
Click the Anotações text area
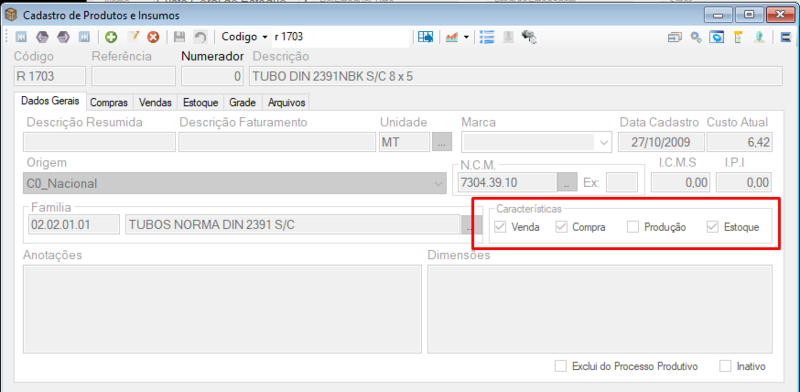pos(222,309)
